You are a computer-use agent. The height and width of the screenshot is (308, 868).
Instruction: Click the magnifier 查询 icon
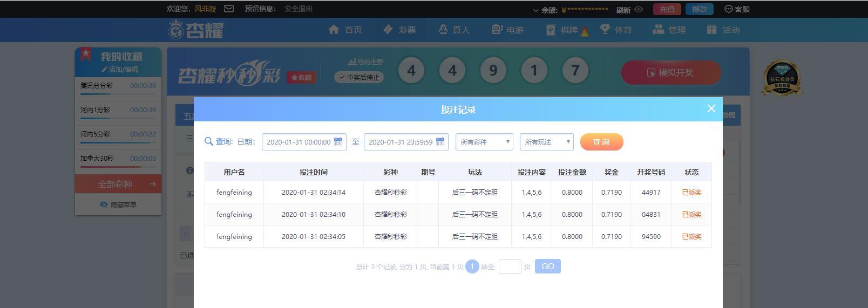[208, 141]
